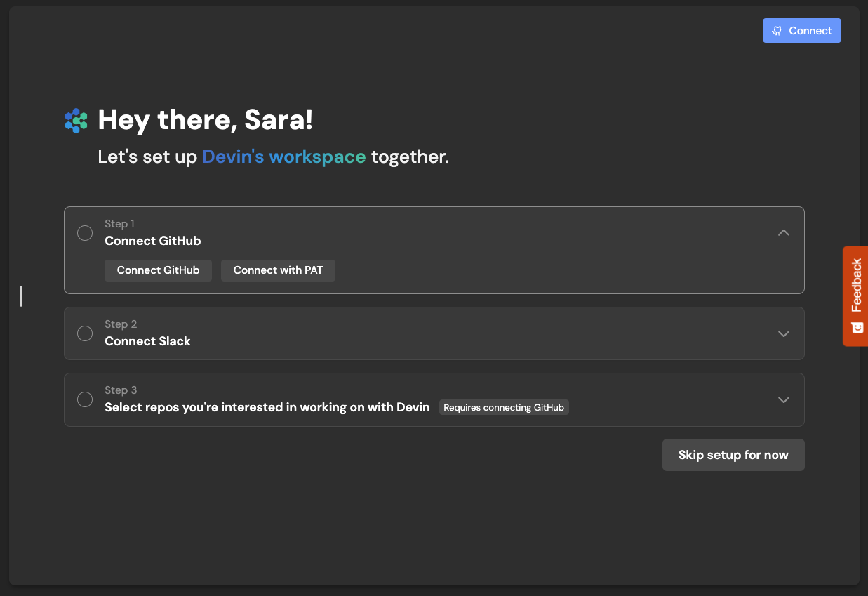Click the Step 1 label
The height and width of the screenshot is (596, 868).
click(119, 224)
